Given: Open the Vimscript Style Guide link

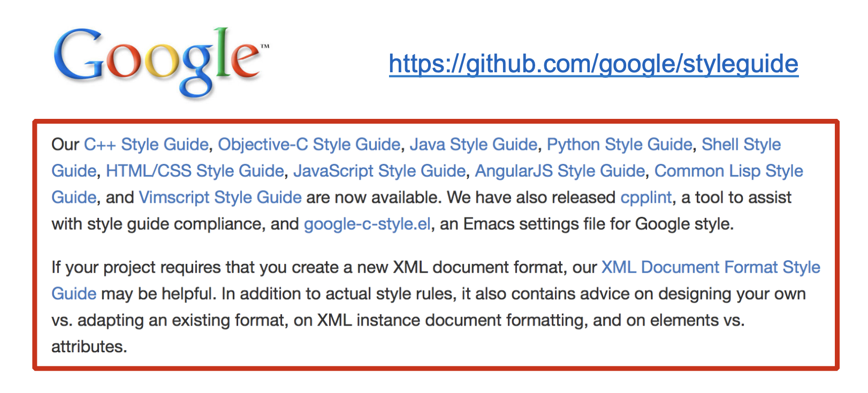Looking at the screenshot, I should [220, 198].
